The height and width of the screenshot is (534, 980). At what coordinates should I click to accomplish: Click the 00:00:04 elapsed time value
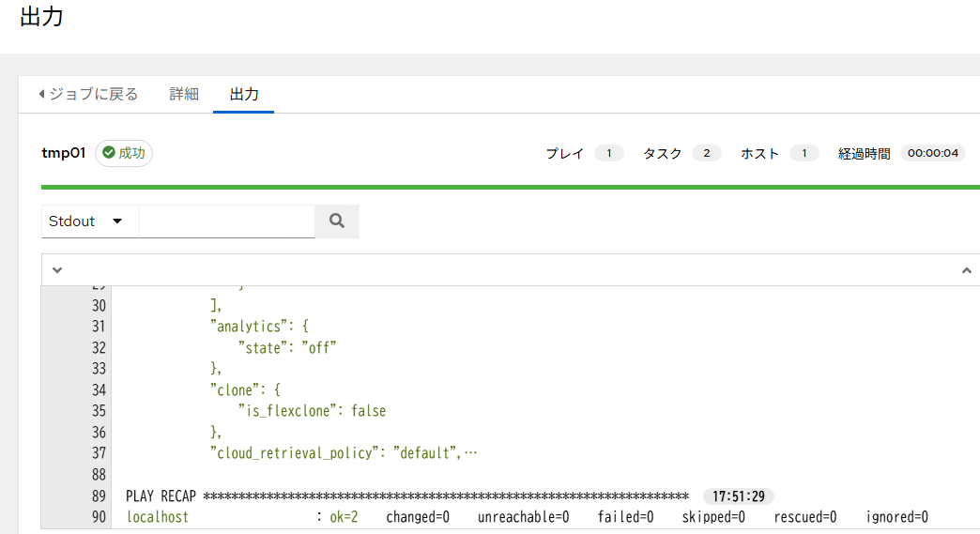(x=932, y=153)
